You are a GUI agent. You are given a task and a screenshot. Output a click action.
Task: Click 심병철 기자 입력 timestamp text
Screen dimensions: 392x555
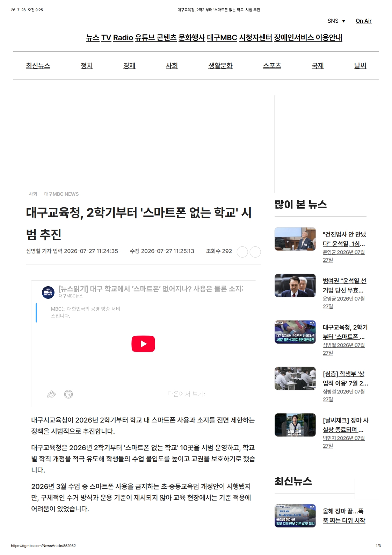pyautogui.click(x=72, y=251)
